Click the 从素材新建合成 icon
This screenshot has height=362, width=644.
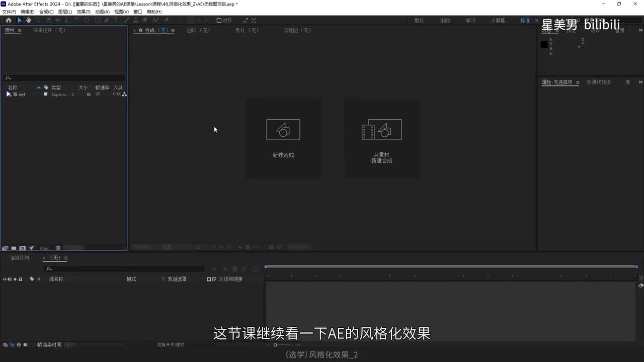(x=381, y=130)
